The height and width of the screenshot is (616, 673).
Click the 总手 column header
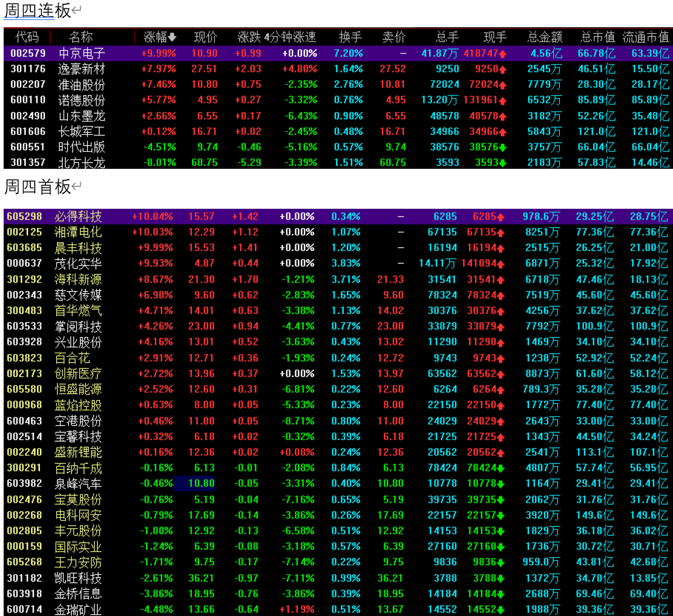(x=447, y=38)
